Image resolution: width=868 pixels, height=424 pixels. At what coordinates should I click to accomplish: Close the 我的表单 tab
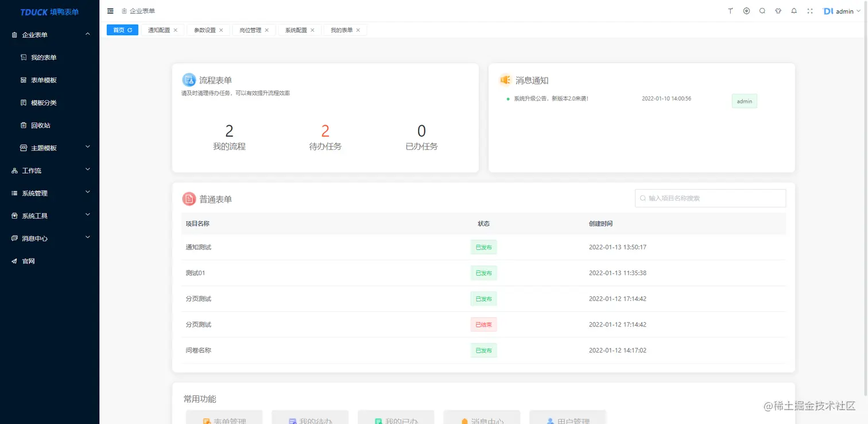tap(358, 30)
